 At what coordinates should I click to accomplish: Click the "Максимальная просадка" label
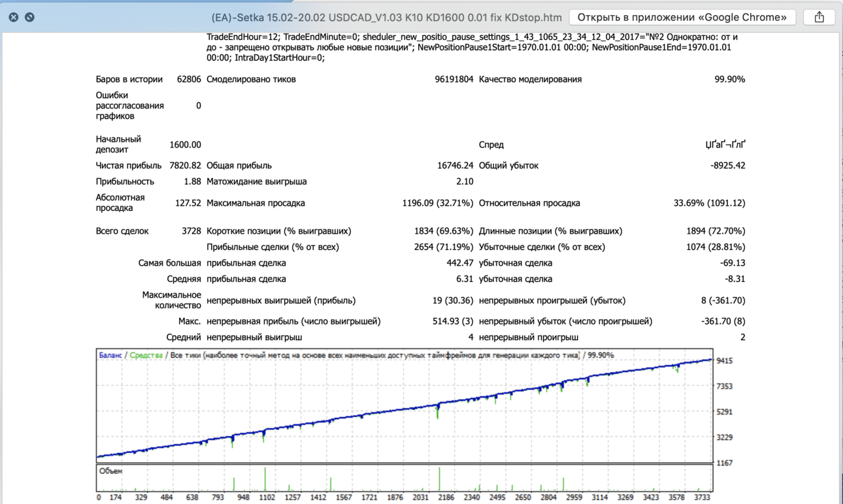(256, 203)
